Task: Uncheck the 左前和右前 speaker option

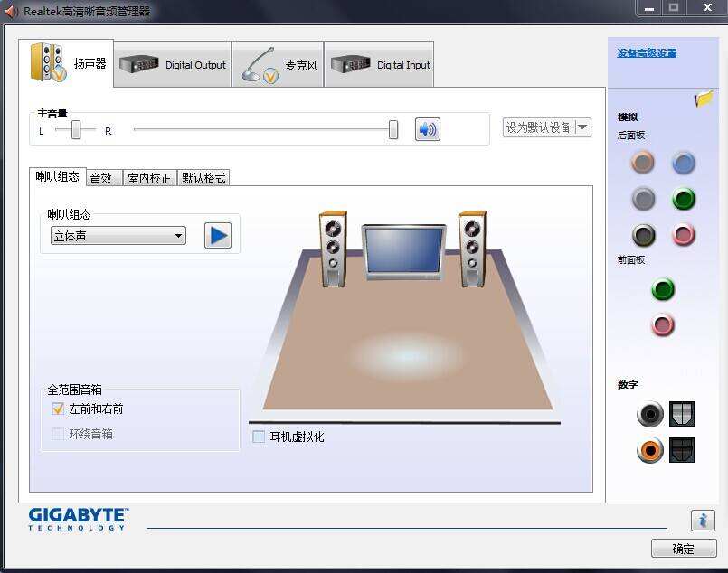Action: pos(58,409)
